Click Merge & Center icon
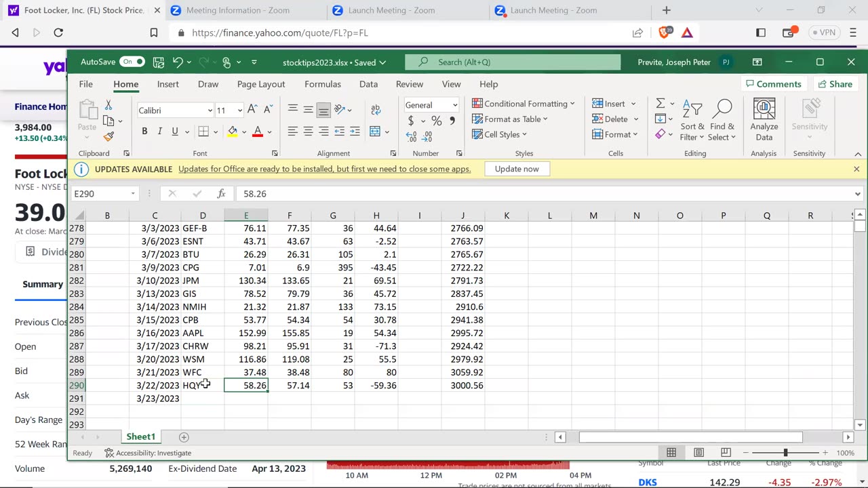The height and width of the screenshot is (488, 868). coord(375,131)
